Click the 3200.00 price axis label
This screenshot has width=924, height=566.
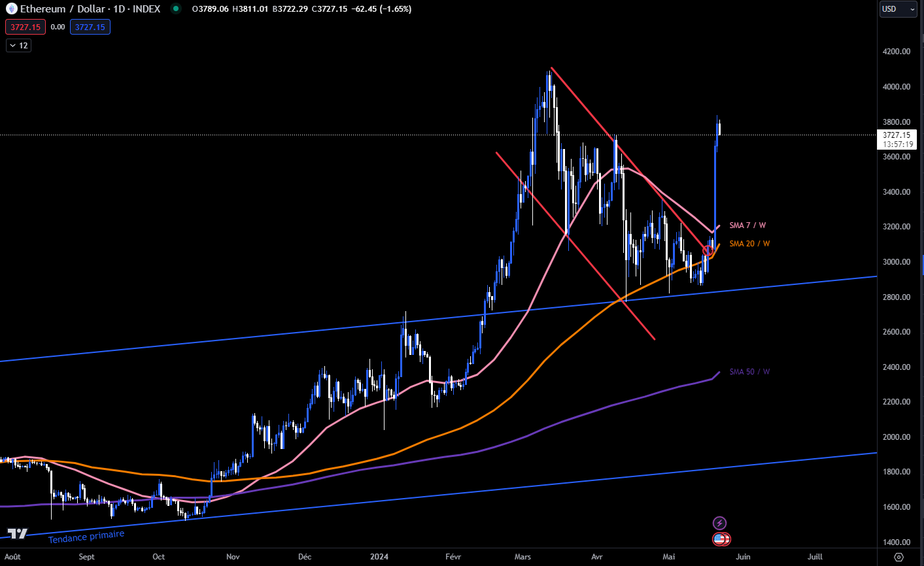(896, 227)
